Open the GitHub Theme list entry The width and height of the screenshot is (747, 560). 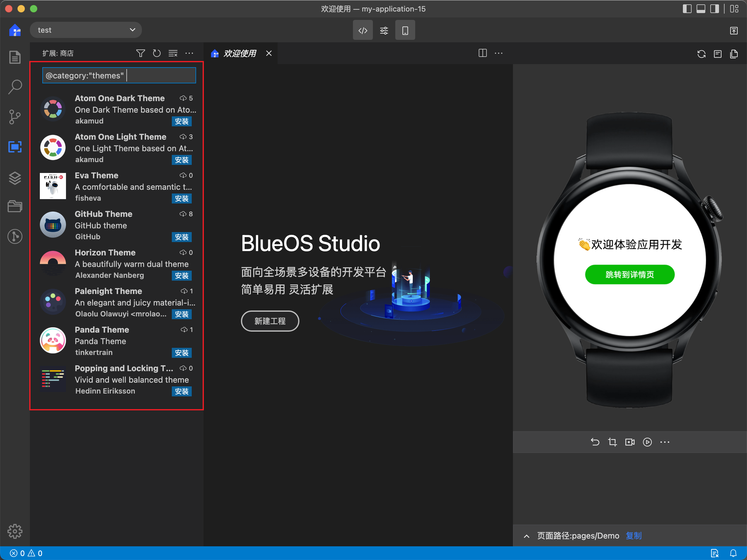[117, 225]
